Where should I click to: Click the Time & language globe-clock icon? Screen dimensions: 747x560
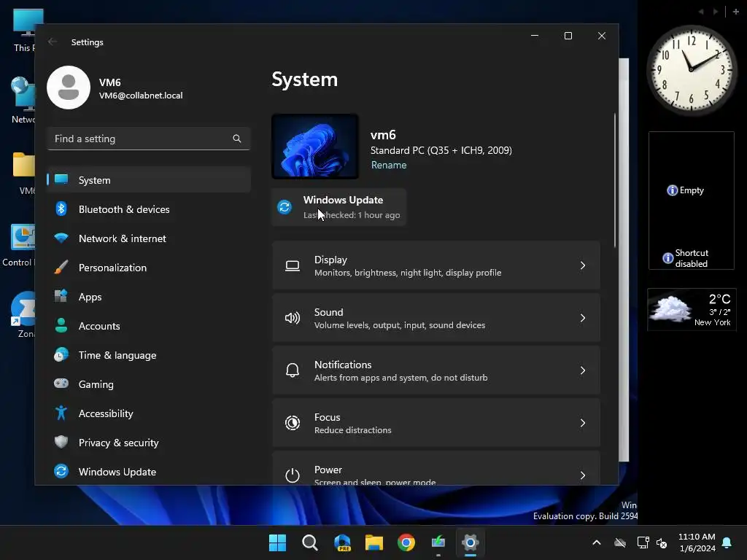click(61, 355)
